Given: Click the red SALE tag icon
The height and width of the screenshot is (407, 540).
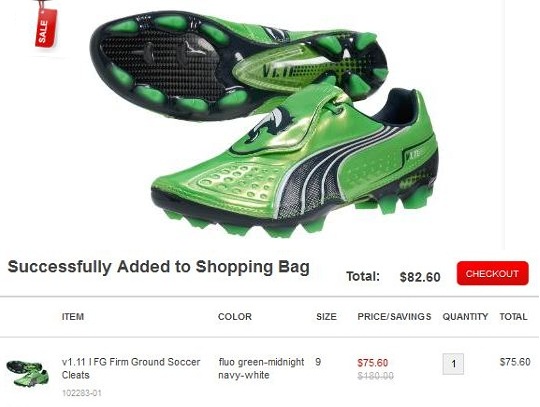Looking at the screenshot, I should point(45,25).
